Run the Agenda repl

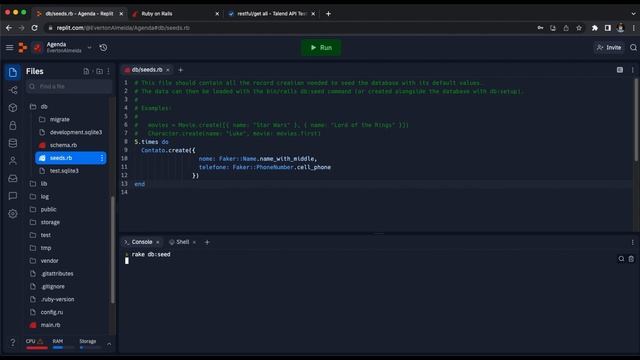point(321,48)
